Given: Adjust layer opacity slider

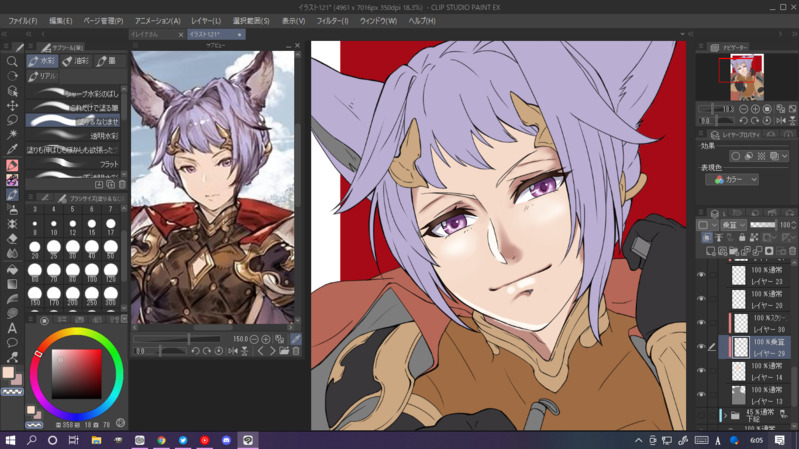Looking at the screenshot, I should [763, 225].
